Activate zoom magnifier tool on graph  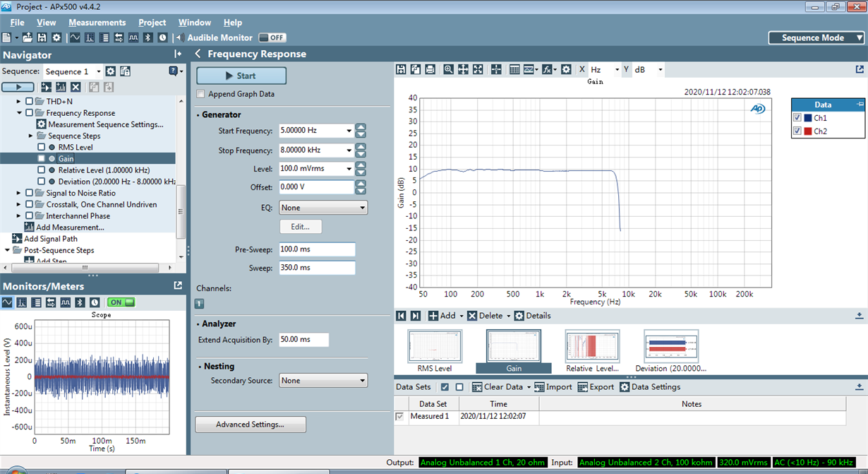pos(448,69)
